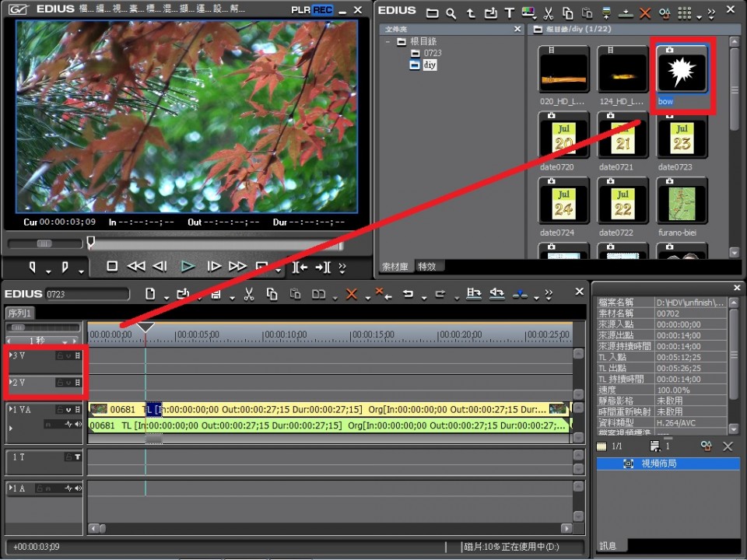Expand the 3 V track triangle
This screenshot has width=747, height=560.
tap(10, 355)
